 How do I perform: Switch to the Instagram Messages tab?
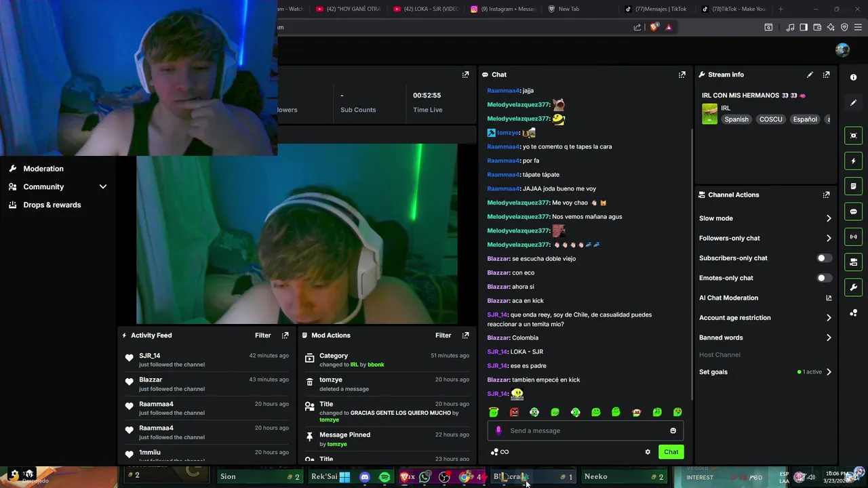pos(503,9)
